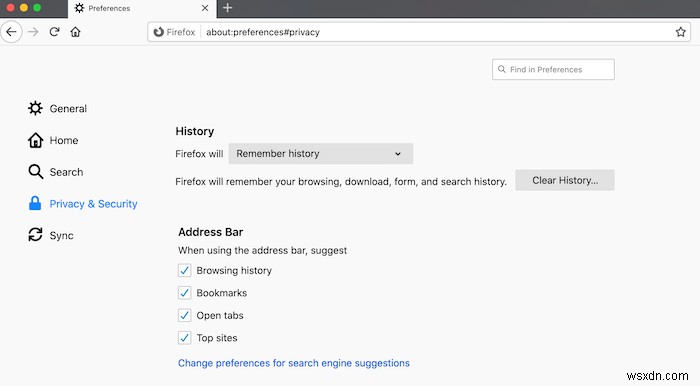Go to the Search preferences category
The width and height of the screenshot is (700, 386).
(x=55, y=172)
